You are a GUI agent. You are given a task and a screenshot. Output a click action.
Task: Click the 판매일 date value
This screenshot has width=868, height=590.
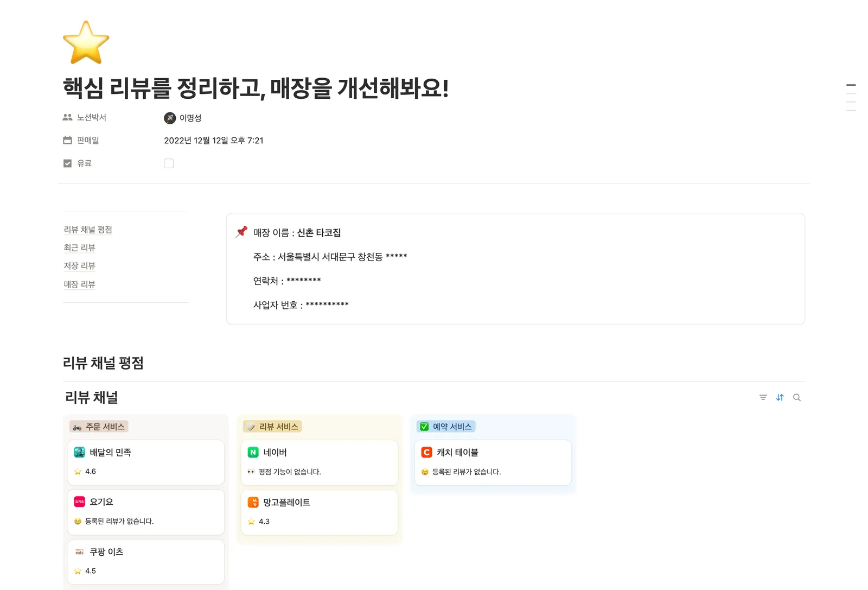point(214,141)
